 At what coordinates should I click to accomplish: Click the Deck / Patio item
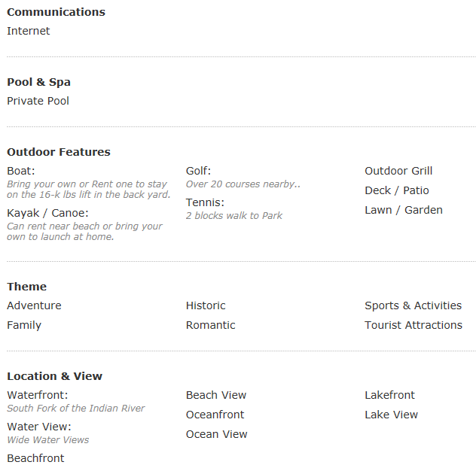point(397,190)
